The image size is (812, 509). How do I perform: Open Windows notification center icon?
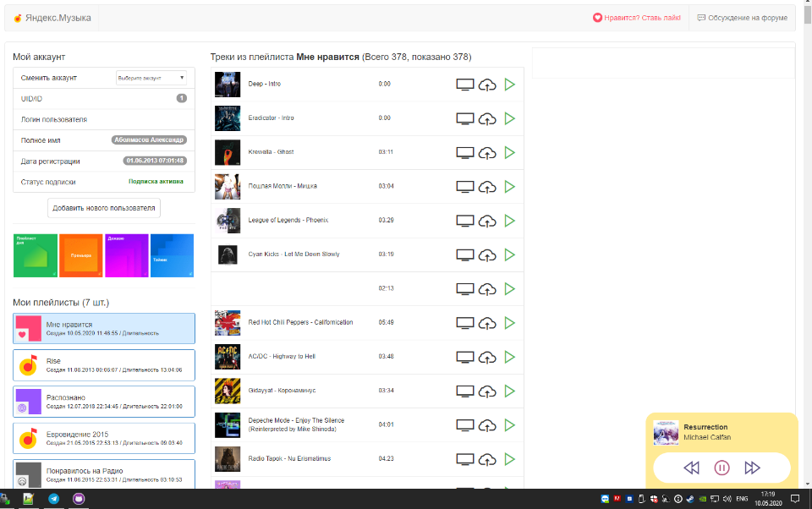[x=795, y=499]
